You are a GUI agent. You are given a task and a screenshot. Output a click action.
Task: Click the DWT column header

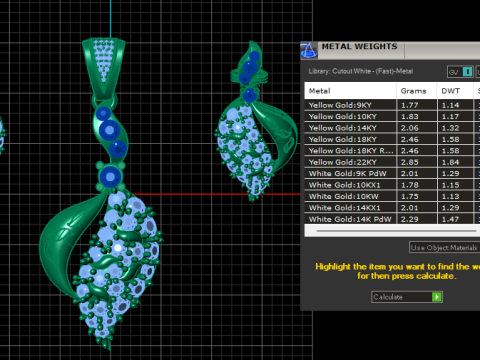pos(455,91)
